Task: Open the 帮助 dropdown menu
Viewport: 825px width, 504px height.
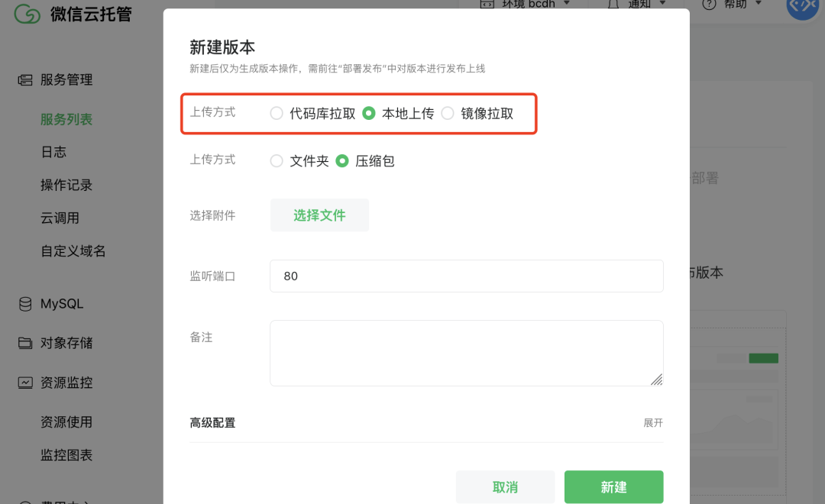Action: pos(740,4)
